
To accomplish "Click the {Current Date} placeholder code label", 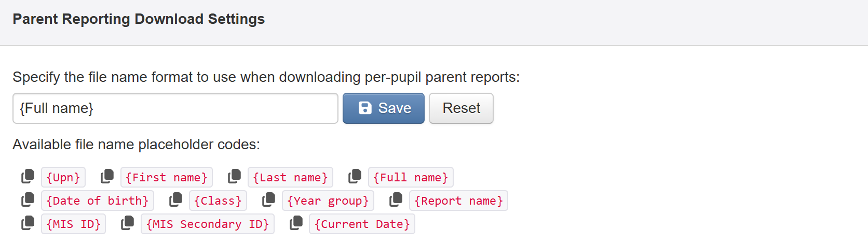I will tap(362, 224).
